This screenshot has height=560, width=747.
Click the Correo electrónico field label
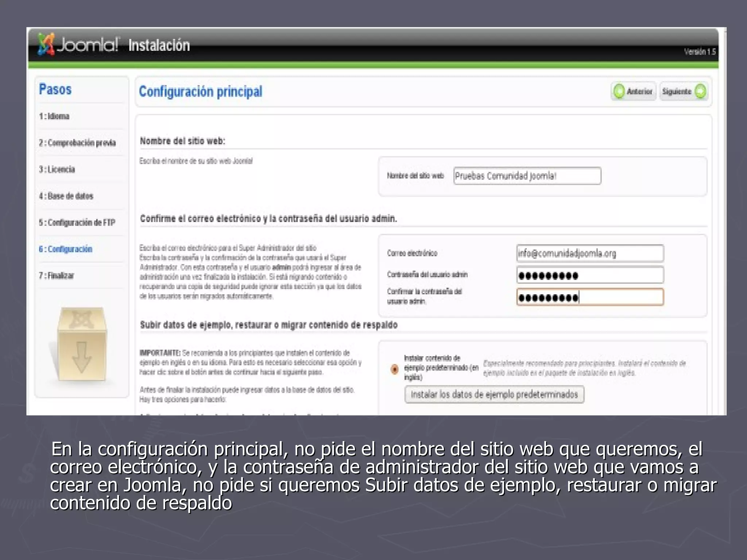coord(412,253)
